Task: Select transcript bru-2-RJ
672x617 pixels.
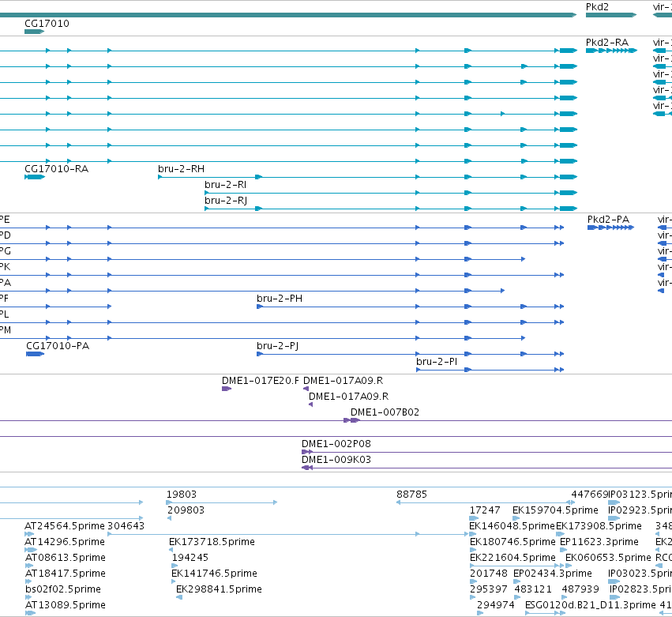Action: 391,209
